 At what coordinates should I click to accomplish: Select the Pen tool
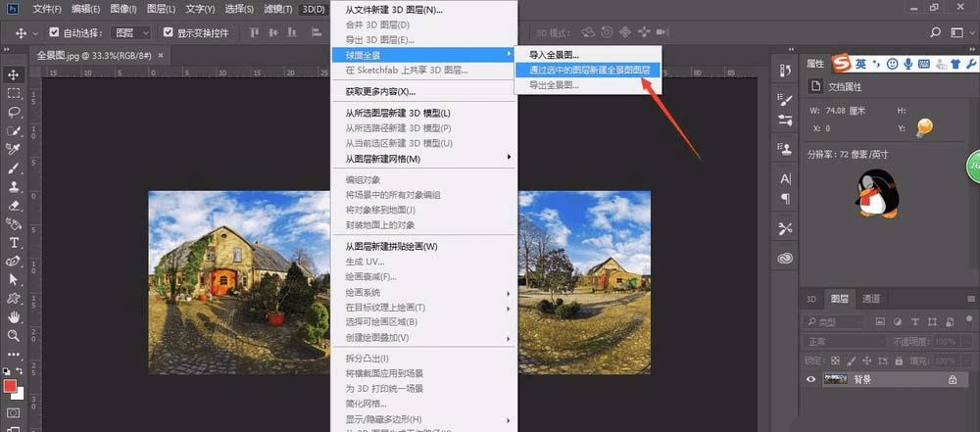[x=13, y=261]
